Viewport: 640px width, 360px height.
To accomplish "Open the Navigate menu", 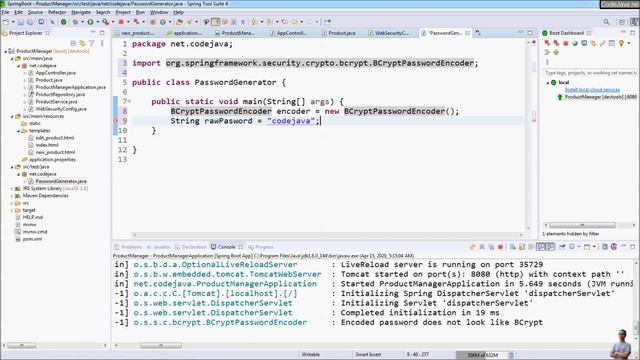I will click(x=81, y=12).
